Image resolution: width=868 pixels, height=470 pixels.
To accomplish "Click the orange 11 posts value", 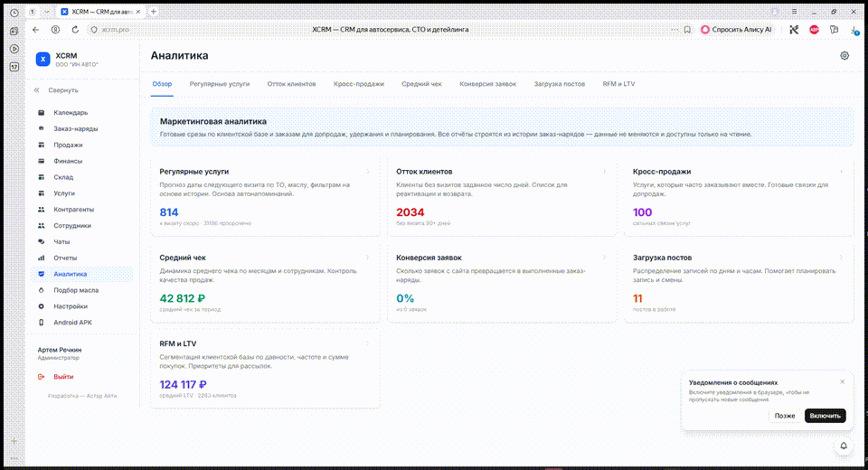I will 637,298.
